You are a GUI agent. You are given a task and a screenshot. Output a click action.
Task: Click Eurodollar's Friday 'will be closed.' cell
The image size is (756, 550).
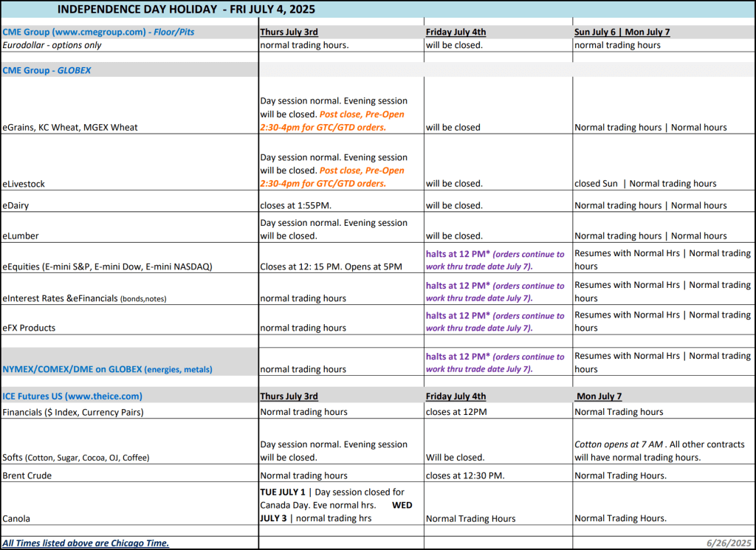click(x=454, y=45)
